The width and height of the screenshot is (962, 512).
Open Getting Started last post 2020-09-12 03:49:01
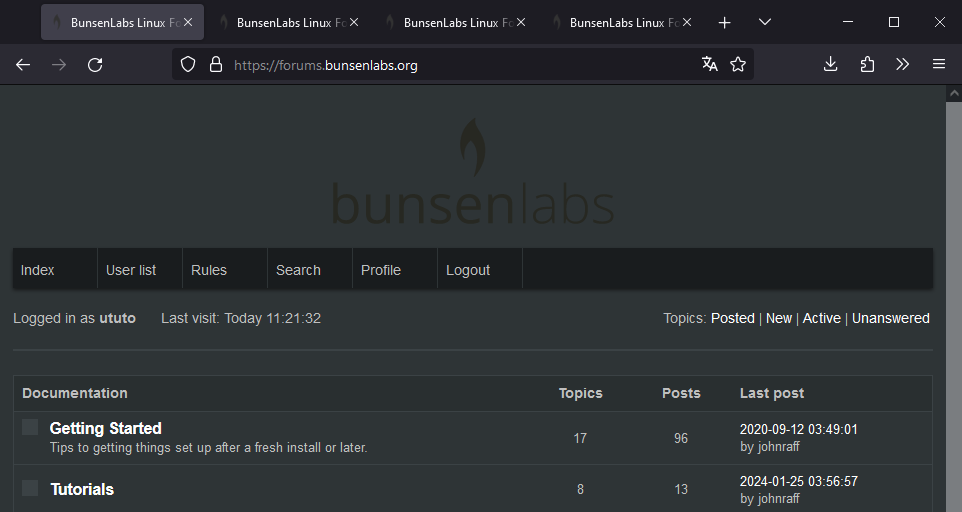click(798, 429)
